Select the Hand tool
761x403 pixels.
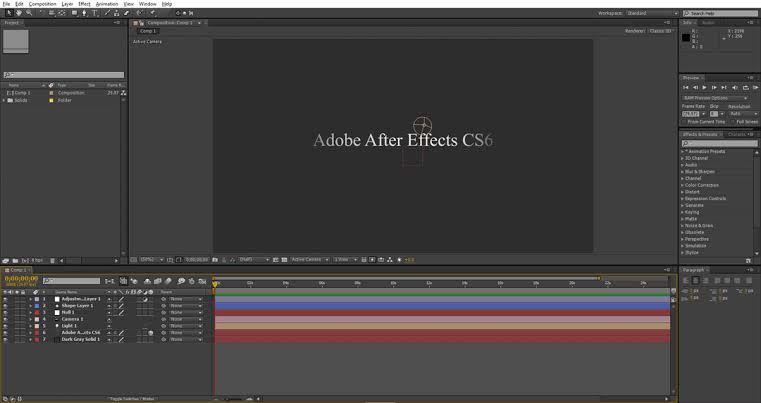19,13
